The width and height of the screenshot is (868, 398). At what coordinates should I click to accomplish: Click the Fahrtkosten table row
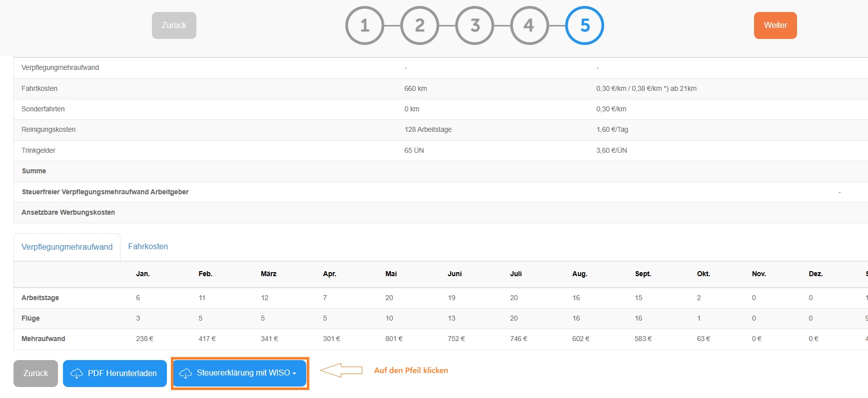pos(441,88)
